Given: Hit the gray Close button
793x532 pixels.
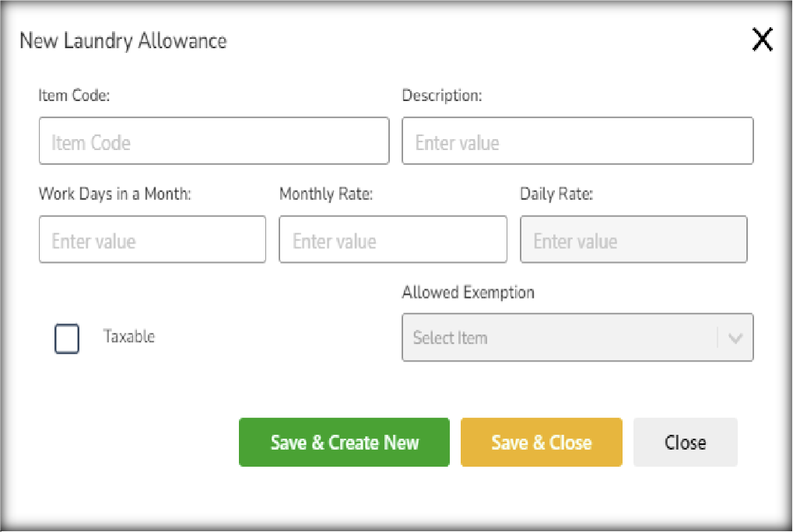Looking at the screenshot, I should pos(685,443).
